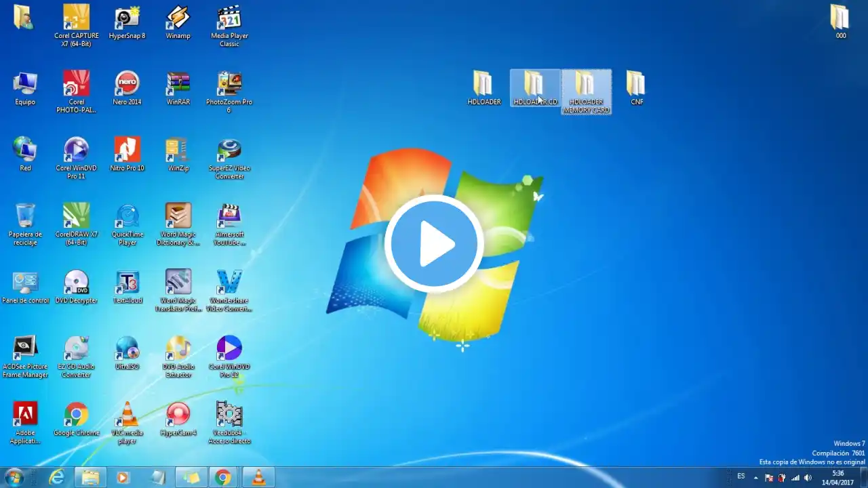This screenshot has width=868, height=488.
Task: Select the DVD Audio Extractor shortcut
Action: [178, 357]
